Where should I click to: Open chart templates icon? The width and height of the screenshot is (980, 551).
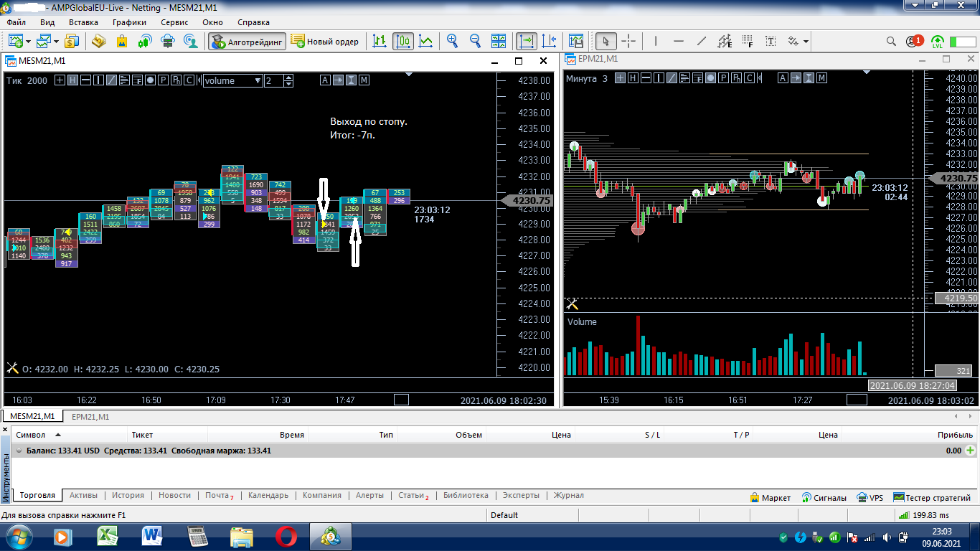[x=576, y=41]
